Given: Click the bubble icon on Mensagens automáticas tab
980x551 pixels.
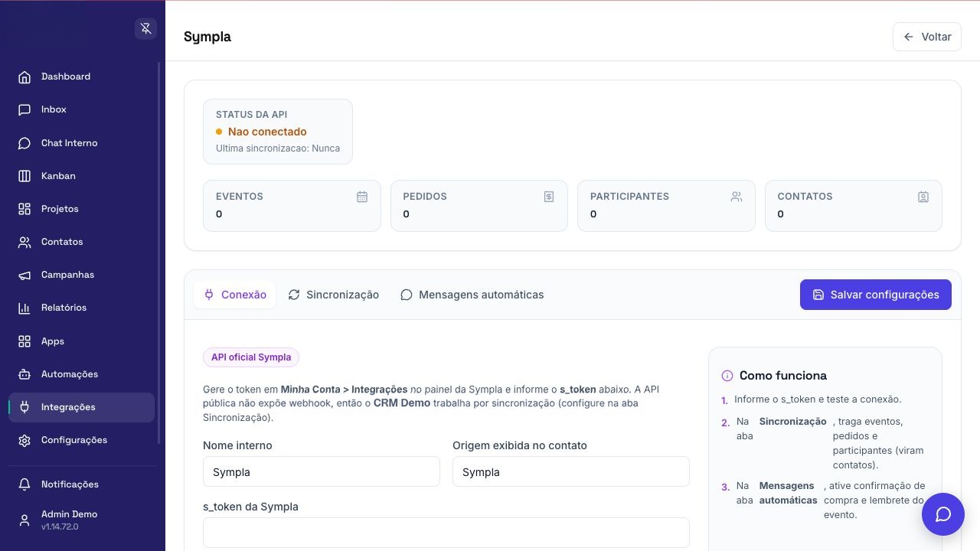Looking at the screenshot, I should click(407, 295).
